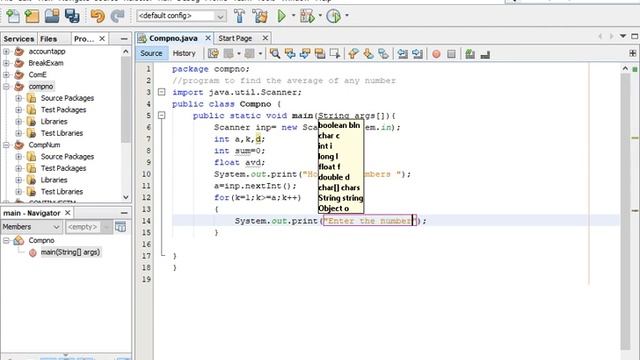Click the Save All icon

72,16
